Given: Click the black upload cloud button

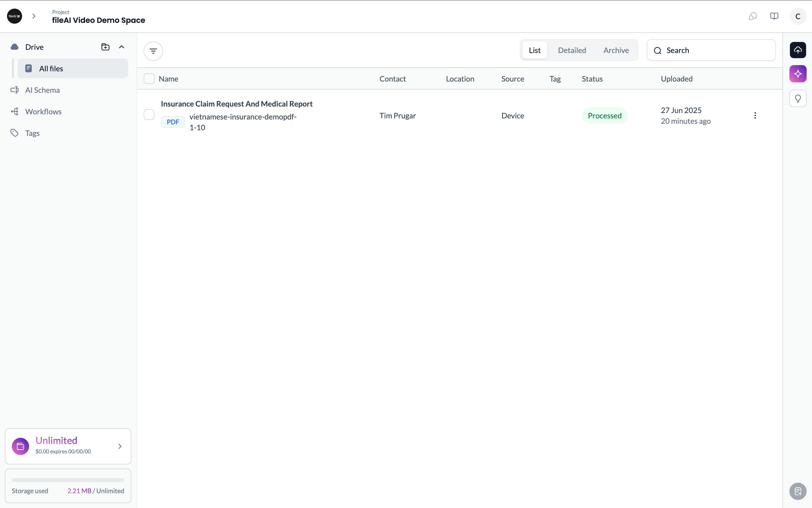Looking at the screenshot, I should (x=798, y=50).
